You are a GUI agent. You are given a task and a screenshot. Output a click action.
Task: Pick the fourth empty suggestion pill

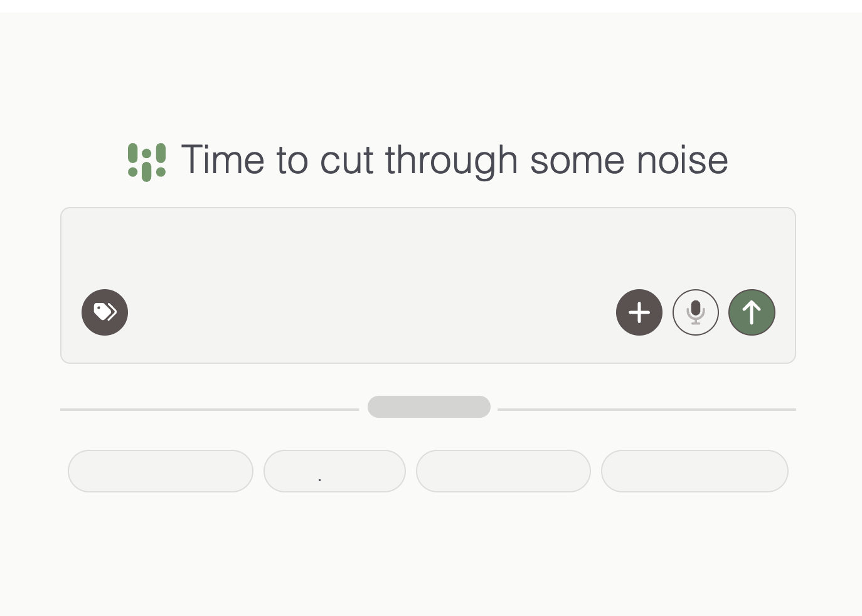[x=694, y=471]
